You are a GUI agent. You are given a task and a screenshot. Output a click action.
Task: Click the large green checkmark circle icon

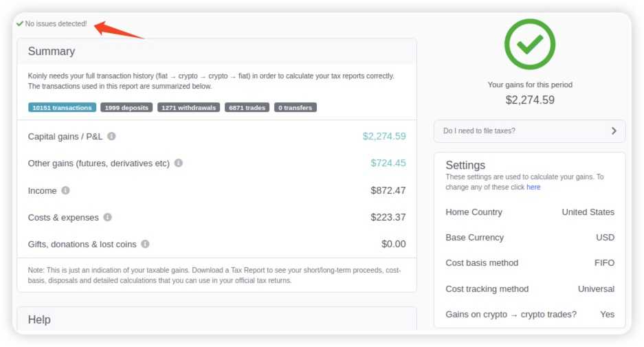(529, 43)
